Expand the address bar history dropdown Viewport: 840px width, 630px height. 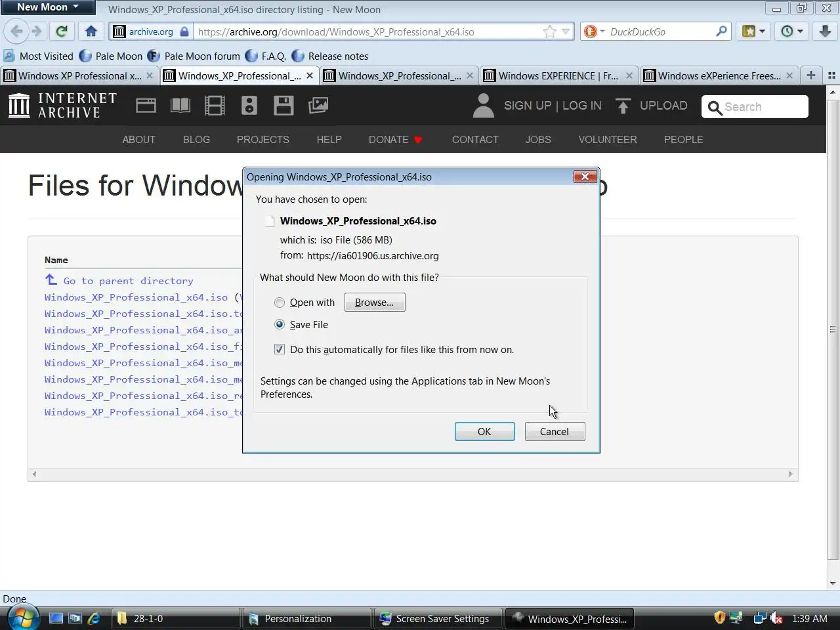tap(566, 31)
